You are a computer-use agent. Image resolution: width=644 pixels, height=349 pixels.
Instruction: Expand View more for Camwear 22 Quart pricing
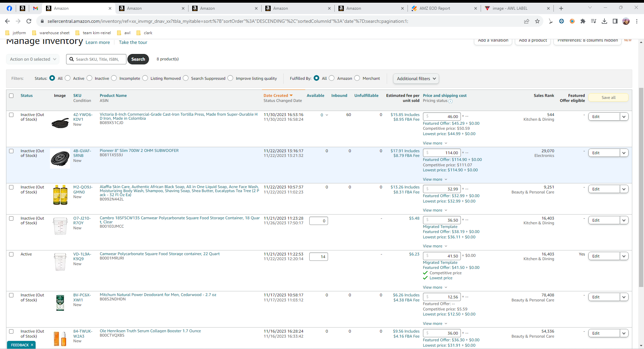[435, 288]
